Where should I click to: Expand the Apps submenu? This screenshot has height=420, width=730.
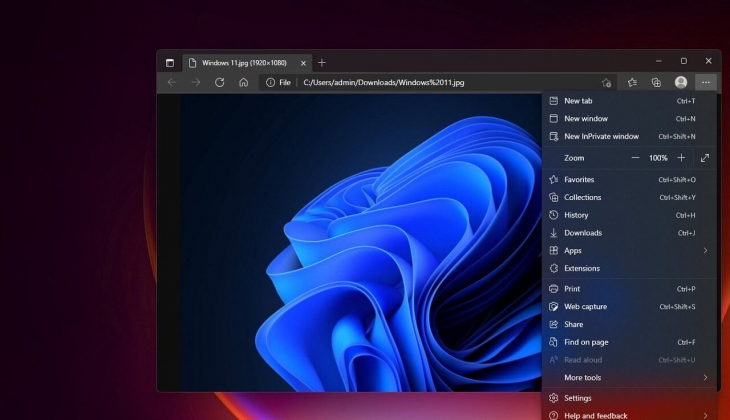click(x=629, y=250)
